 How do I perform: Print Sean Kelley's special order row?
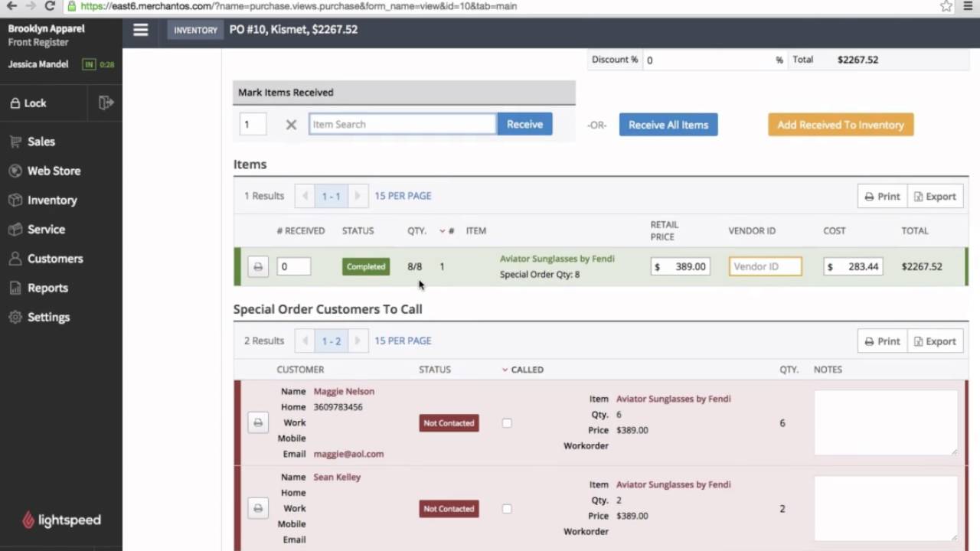(x=258, y=508)
